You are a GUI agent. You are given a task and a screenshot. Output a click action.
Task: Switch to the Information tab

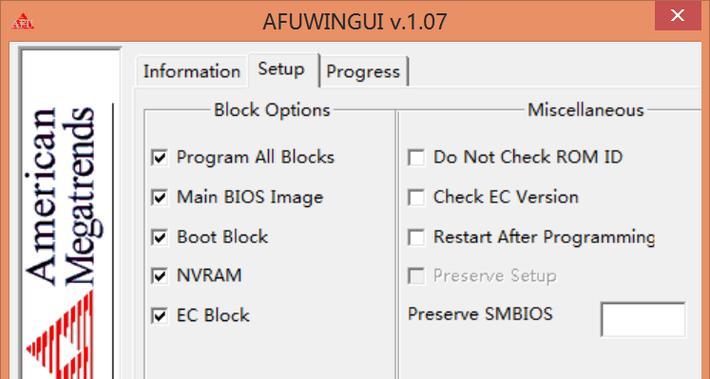pyautogui.click(x=192, y=72)
